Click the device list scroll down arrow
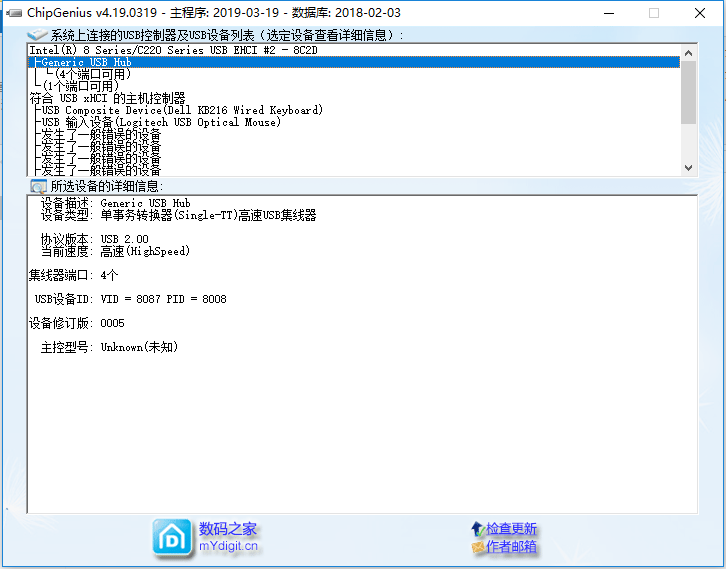The height and width of the screenshot is (569, 726). tap(688, 168)
